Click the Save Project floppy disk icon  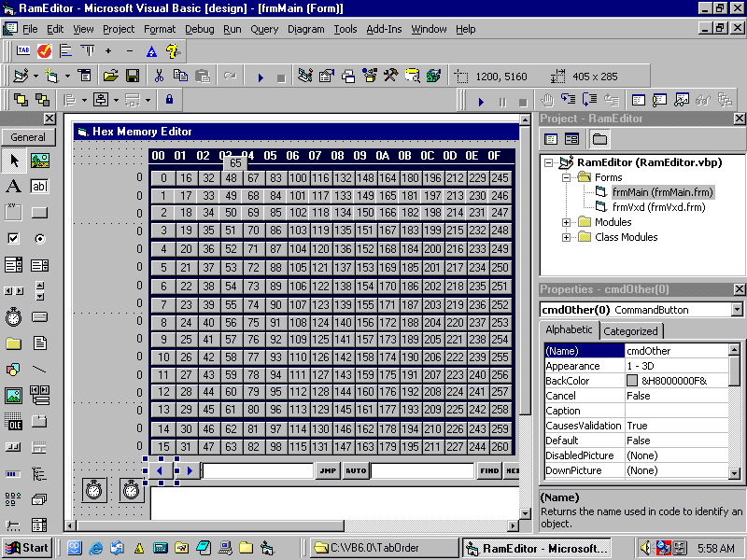point(133,76)
